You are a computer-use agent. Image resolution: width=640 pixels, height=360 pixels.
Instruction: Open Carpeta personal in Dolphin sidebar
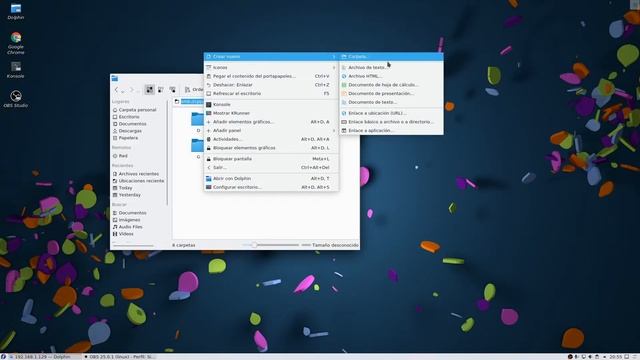coord(138,110)
